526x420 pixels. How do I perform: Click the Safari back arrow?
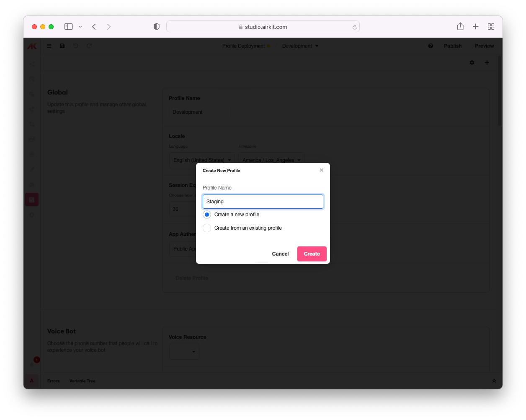tap(94, 27)
